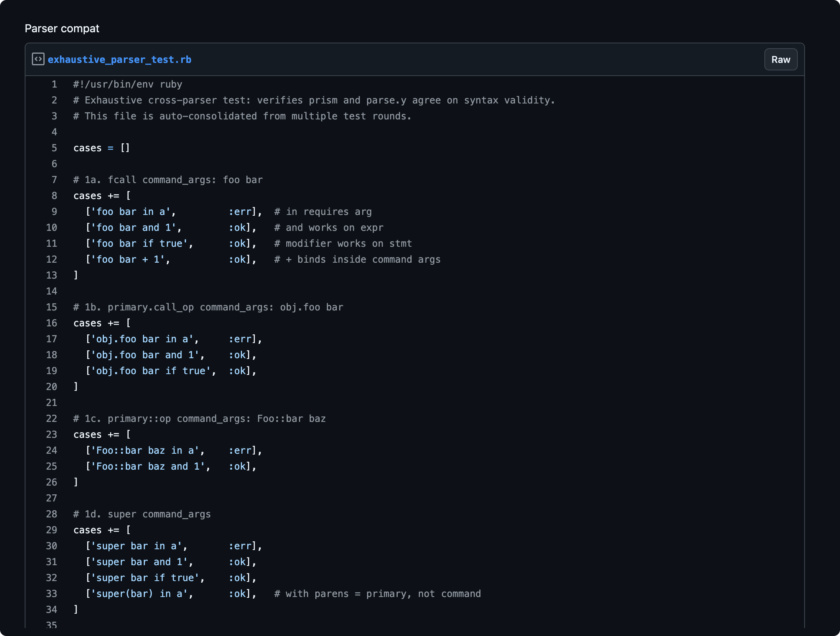Click line number 9 in gutter
840x636 pixels.
[x=54, y=212]
